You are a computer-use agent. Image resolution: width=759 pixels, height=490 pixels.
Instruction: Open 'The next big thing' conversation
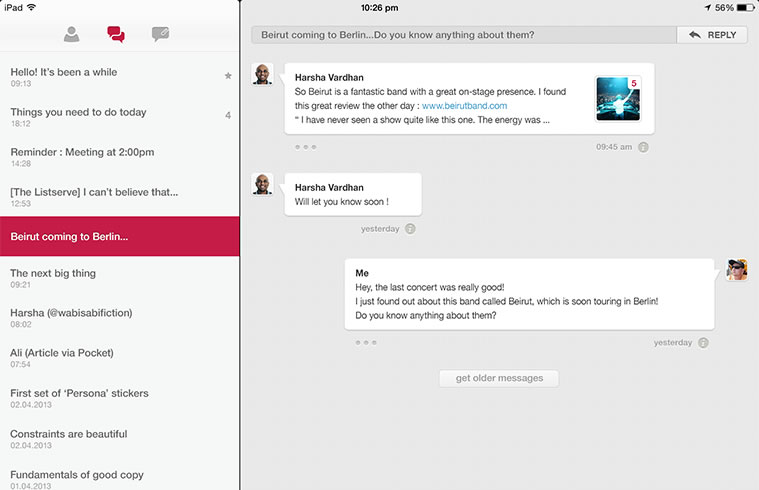pos(120,277)
